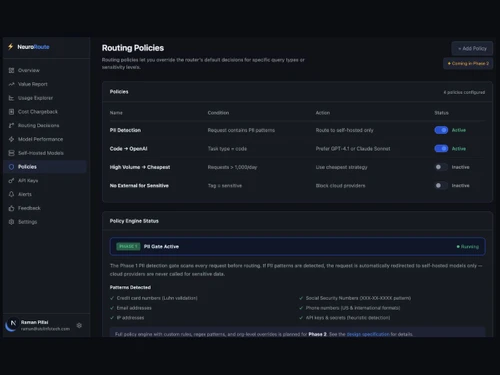Click the NeuroRoute brand name
500x375 pixels.
click(x=33, y=47)
